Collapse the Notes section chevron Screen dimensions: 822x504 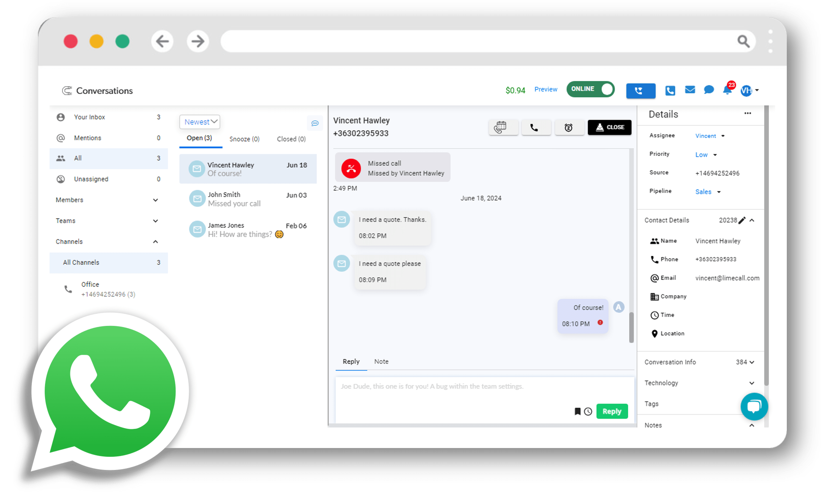pyautogui.click(x=752, y=425)
